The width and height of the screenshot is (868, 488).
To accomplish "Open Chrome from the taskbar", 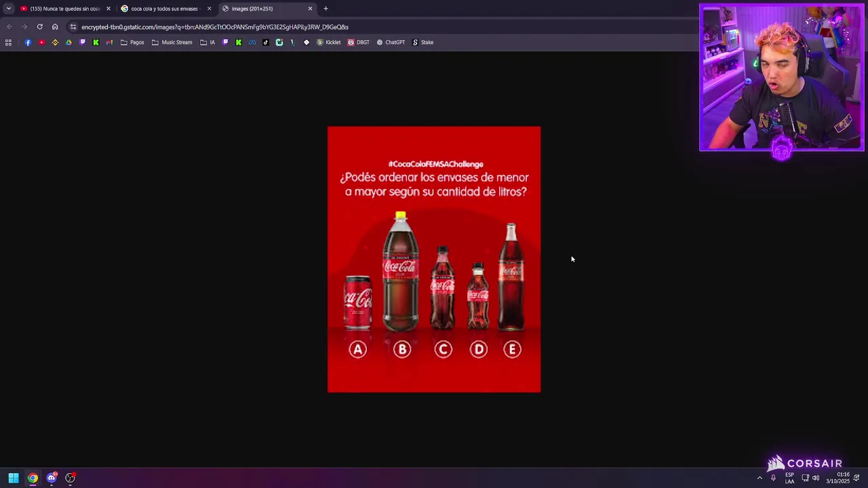I will click(33, 478).
